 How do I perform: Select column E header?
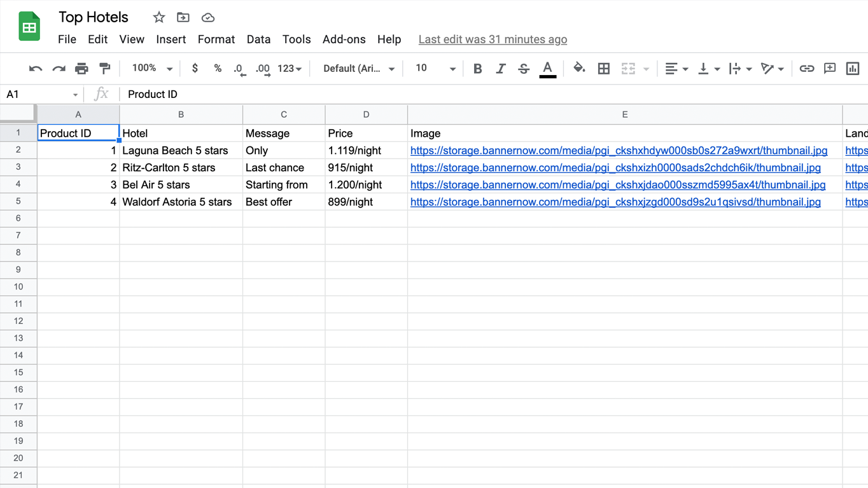click(625, 115)
